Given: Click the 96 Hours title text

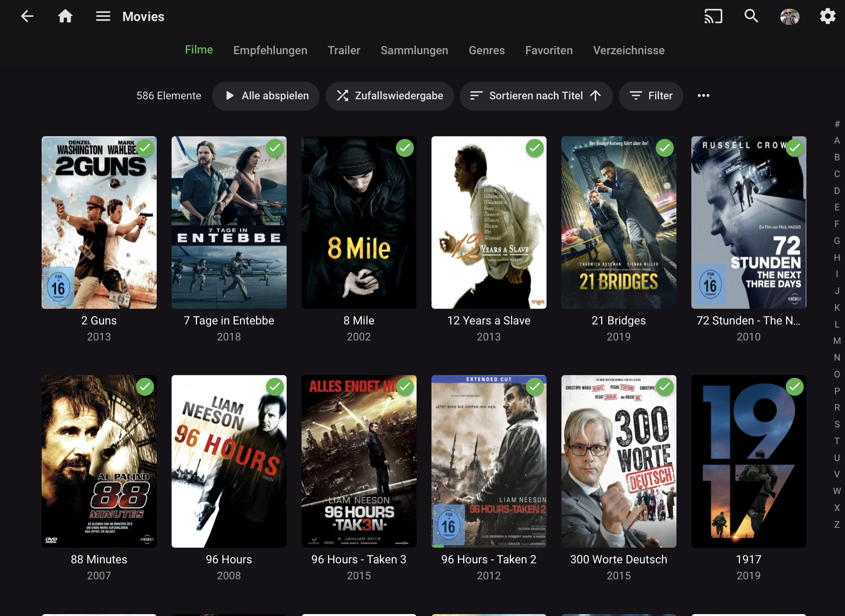Looking at the screenshot, I should (x=229, y=559).
